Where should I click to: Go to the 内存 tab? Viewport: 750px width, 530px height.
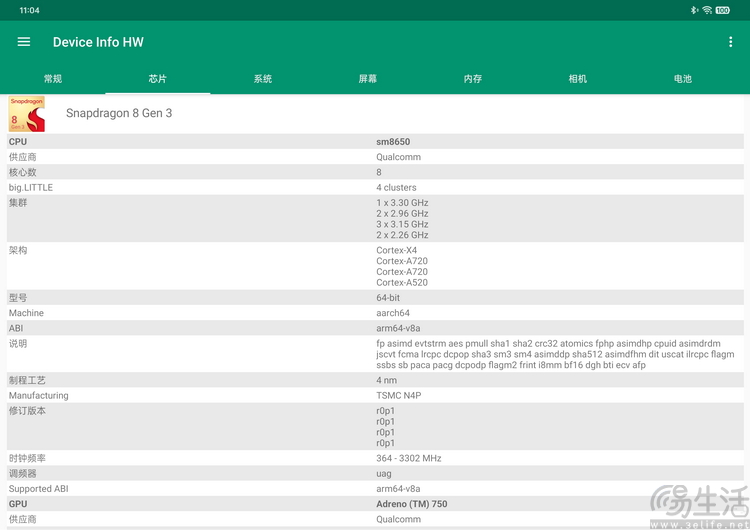pos(473,79)
